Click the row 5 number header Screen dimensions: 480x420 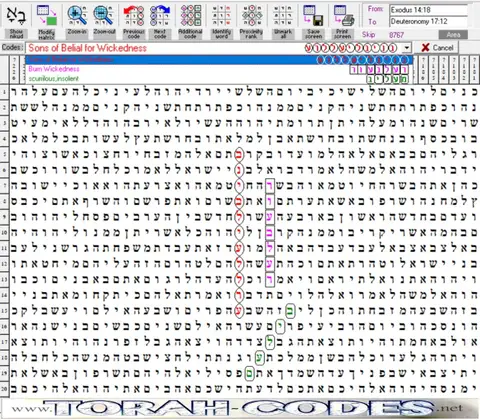click(x=4, y=154)
